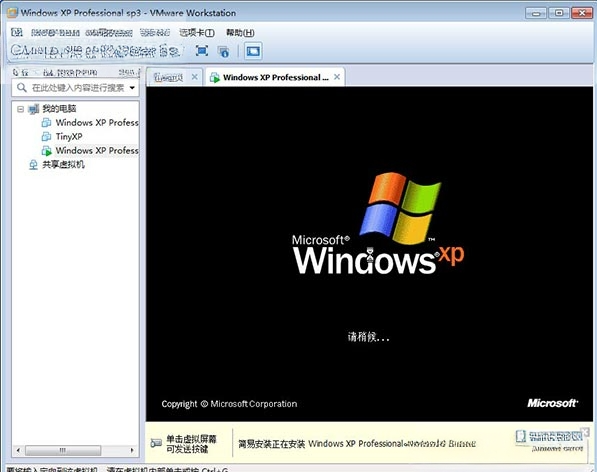
Task: Click the library horizontal scrollbar thumb
Action: (63, 450)
